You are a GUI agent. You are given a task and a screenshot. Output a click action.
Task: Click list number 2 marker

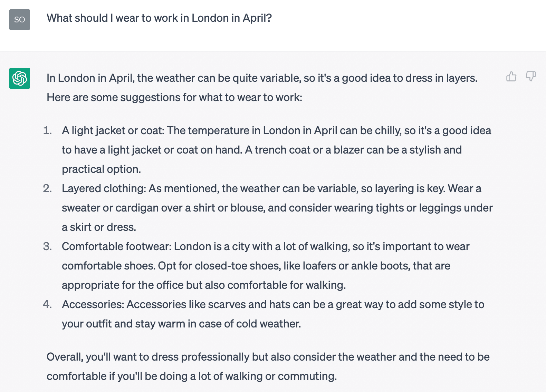[47, 188]
